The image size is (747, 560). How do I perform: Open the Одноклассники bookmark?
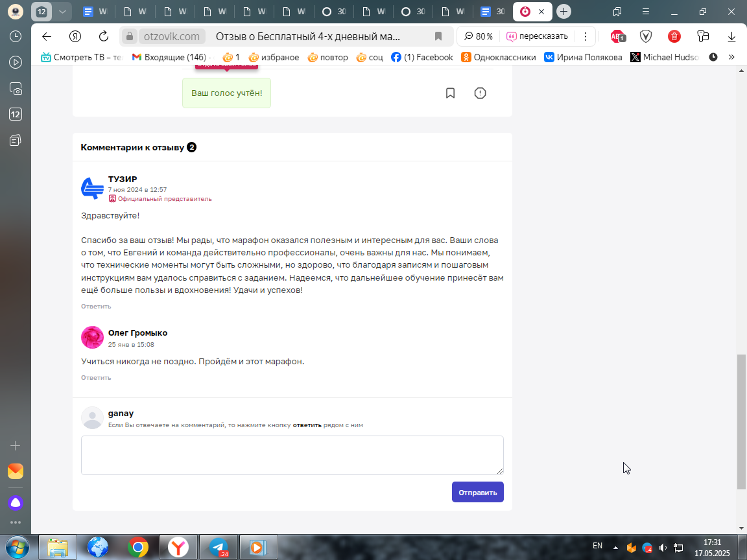(x=498, y=57)
